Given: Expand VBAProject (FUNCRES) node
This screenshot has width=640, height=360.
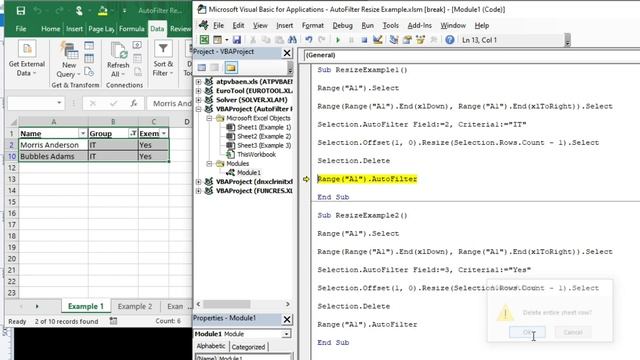Looking at the screenshot, I should 199,191.
